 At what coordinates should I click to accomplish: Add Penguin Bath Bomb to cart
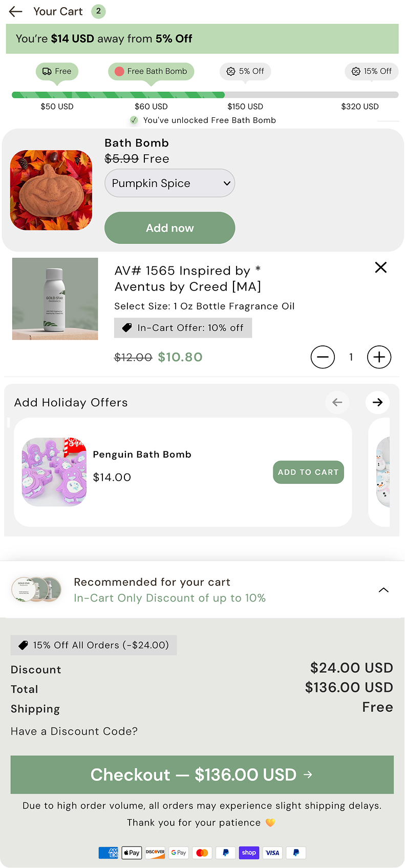(x=308, y=472)
